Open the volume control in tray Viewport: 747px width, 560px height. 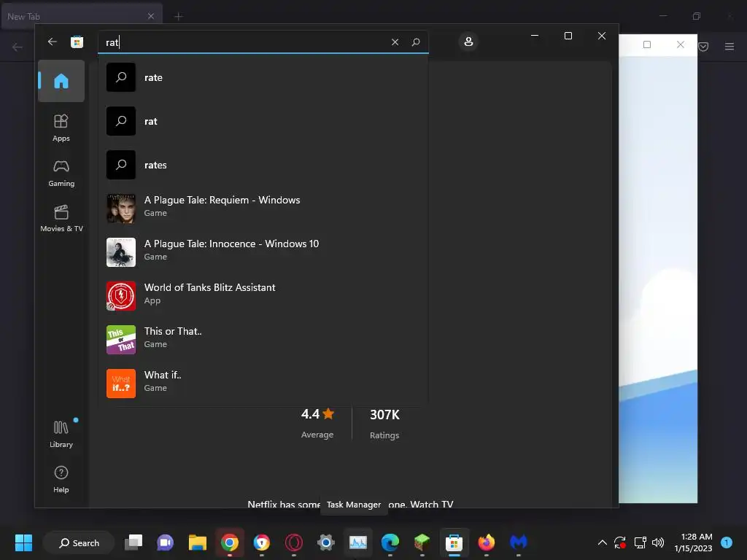(658, 542)
